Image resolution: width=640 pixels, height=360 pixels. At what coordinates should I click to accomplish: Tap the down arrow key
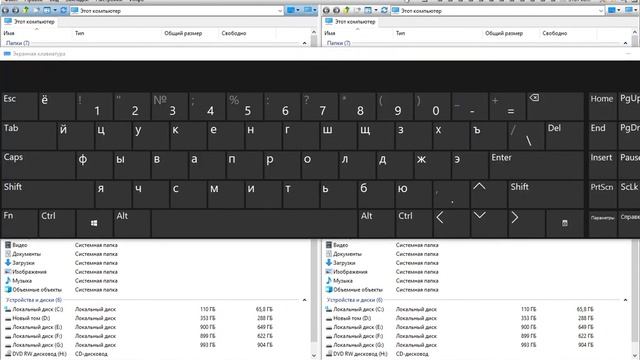[x=488, y=223]
